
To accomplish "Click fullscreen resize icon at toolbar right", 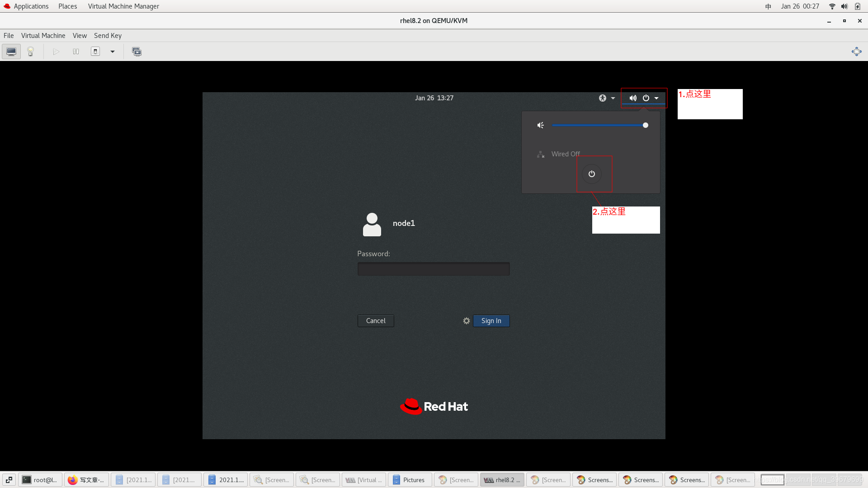I will click(x=856, y=52).
